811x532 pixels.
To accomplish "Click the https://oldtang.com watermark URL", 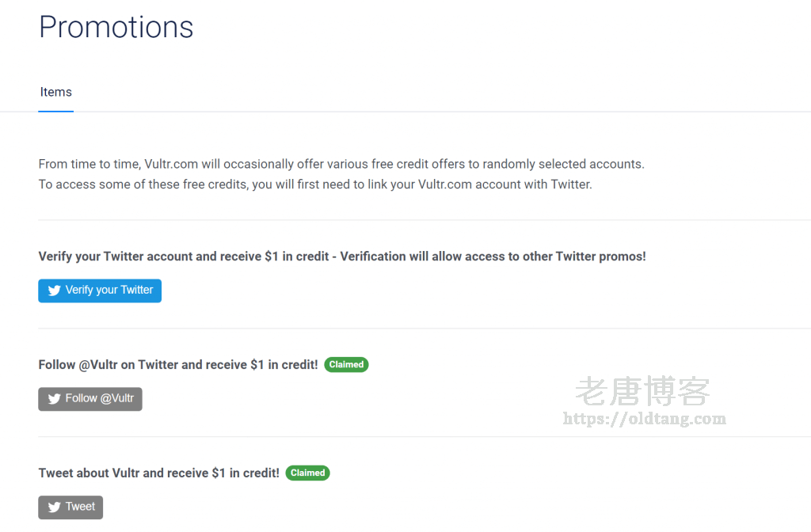I will pos(645,418).
